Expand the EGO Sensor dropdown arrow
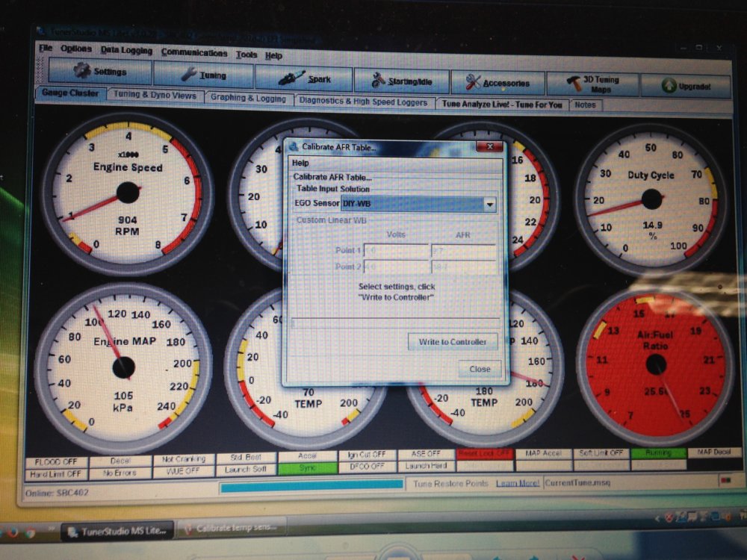The height and width of the screenshot is (560, 747). (x=489, y=205)
